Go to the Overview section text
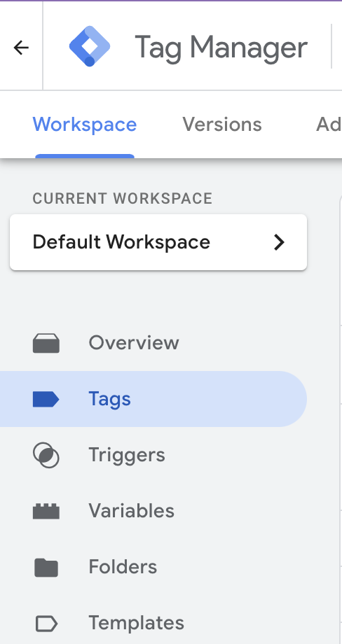The image size is (342, 644). click(134, 342)
